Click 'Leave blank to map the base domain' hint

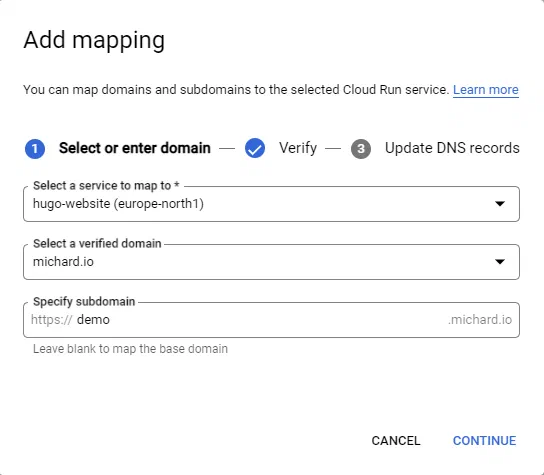pyautogui.click(x=130, y=349)
